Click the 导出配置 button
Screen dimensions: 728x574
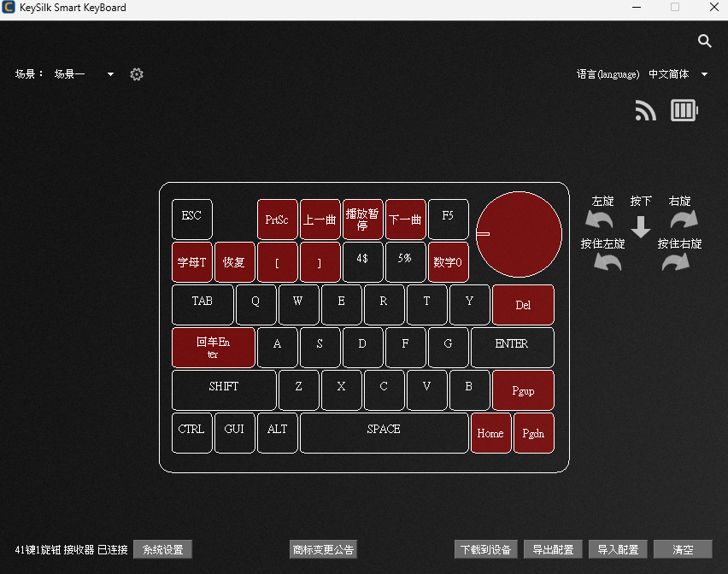pyautogui.click(x=553, y=549)
